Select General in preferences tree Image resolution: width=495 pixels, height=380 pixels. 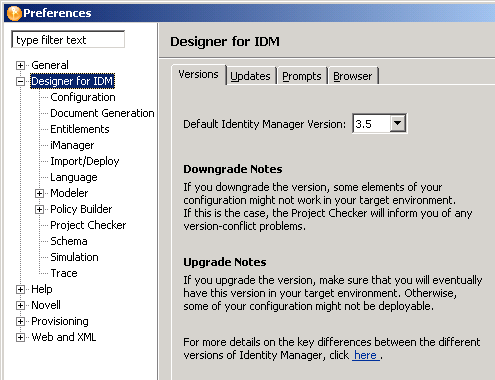coord(50,65)
